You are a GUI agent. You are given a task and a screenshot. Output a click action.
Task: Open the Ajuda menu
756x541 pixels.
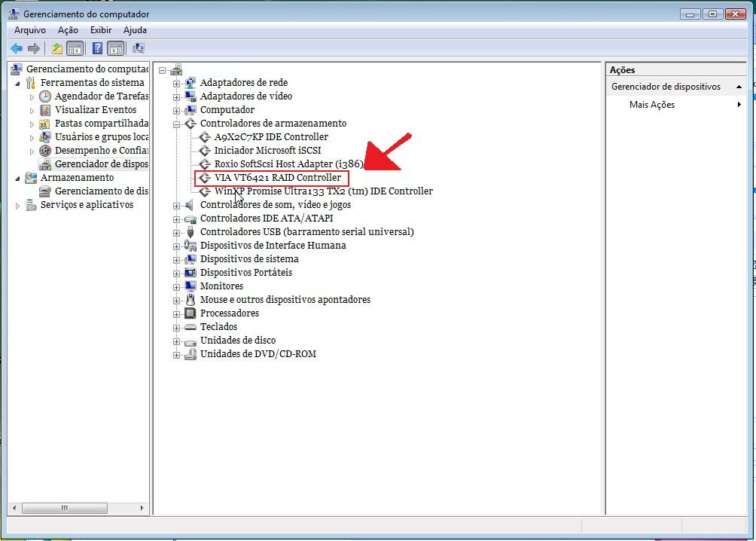(x=135, y=30)
